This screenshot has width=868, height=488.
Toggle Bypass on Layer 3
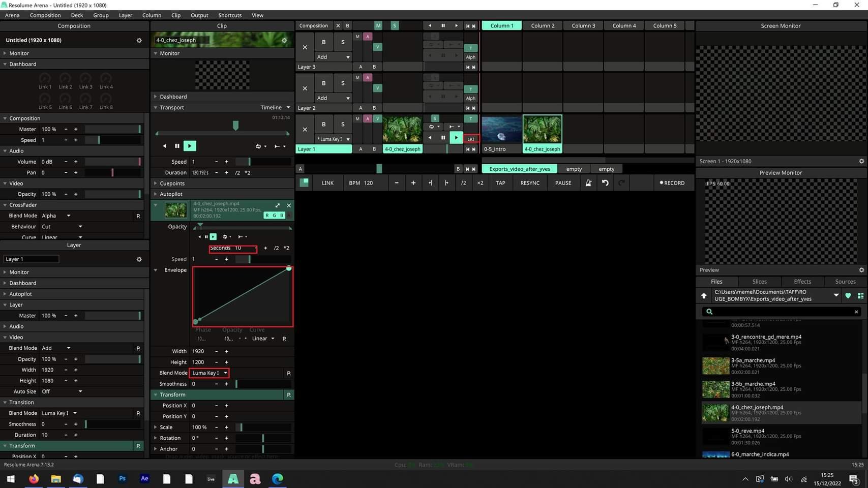[323, 42]
